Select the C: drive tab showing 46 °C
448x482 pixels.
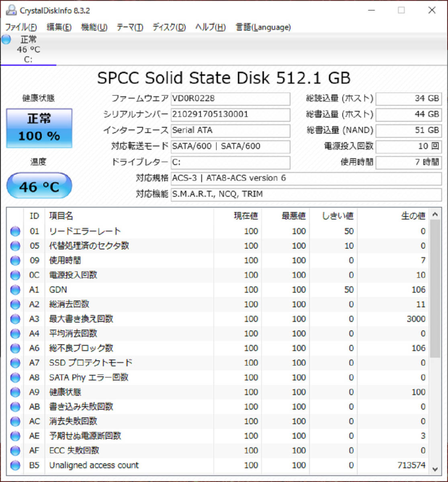coord(28,49)
